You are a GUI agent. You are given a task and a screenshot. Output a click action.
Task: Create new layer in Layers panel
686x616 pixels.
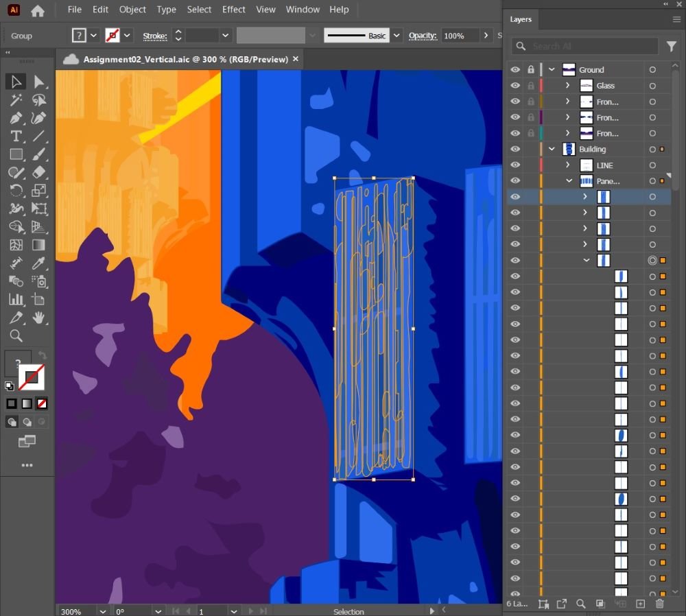pos(640,604)
